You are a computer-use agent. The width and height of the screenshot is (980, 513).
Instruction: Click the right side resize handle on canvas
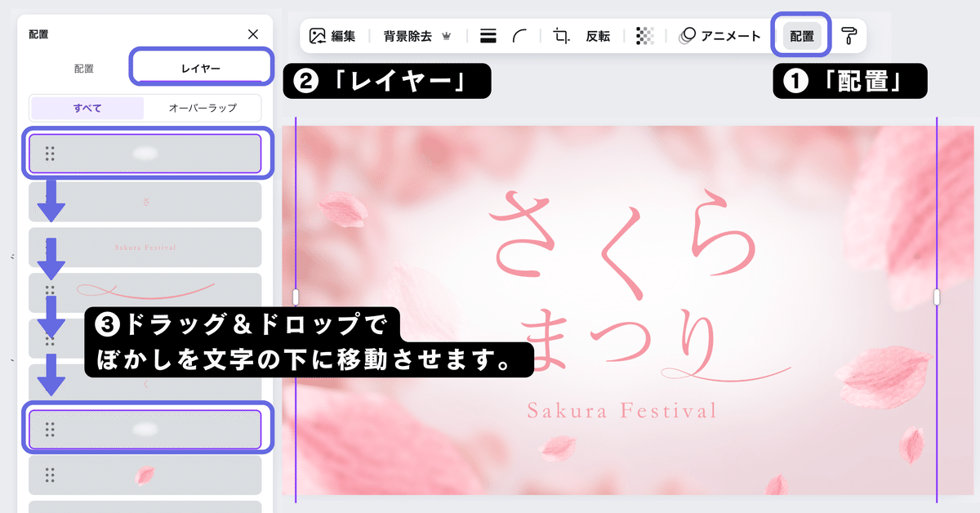(x=937, y=297)
